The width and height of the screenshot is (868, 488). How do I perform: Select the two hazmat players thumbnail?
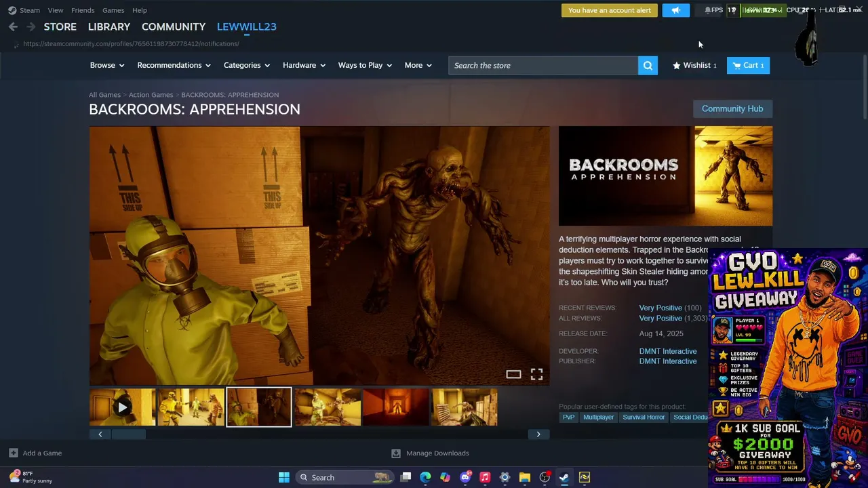point(191,407)
